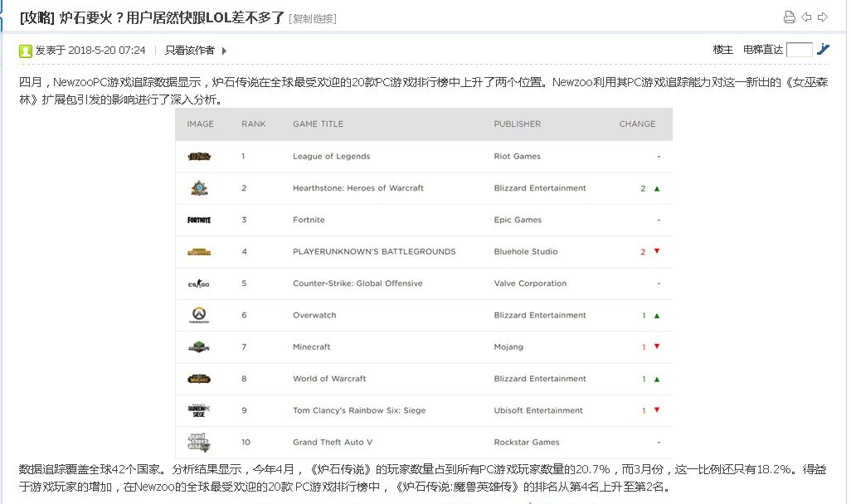Click 'Bluehole Studio' publisher cell
The image size is (851, 504).
coord(526,252)
